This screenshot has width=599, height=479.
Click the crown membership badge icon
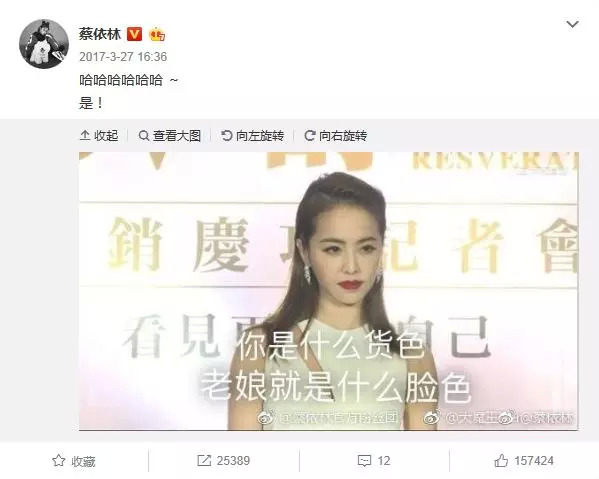tap(157, 34)
